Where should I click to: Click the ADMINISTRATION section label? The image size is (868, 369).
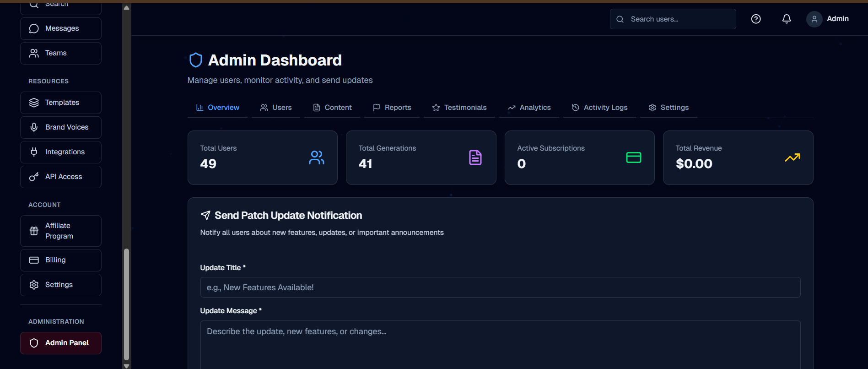[56, 321]
